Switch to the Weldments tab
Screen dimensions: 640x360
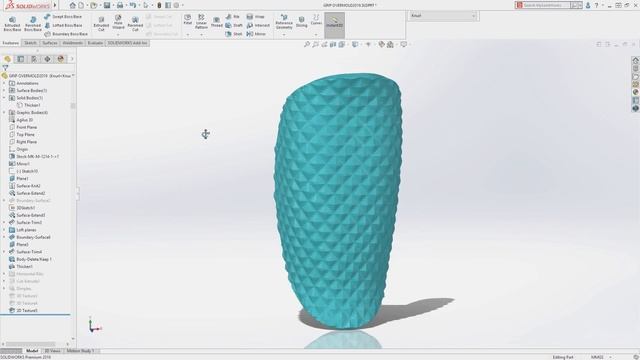point(73,43)
